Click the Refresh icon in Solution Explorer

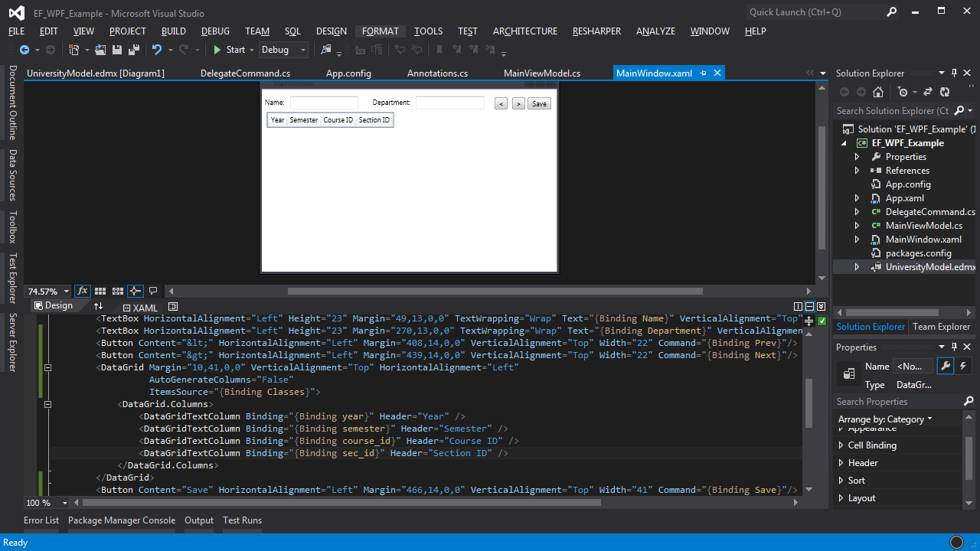tap(945, 92)
